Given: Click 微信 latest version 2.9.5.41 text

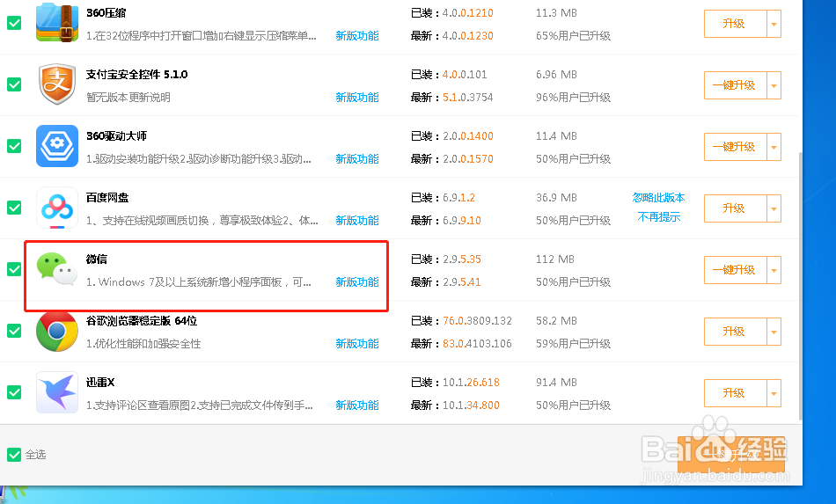Looking at the screenshot, I should click(x=462, y=282).
